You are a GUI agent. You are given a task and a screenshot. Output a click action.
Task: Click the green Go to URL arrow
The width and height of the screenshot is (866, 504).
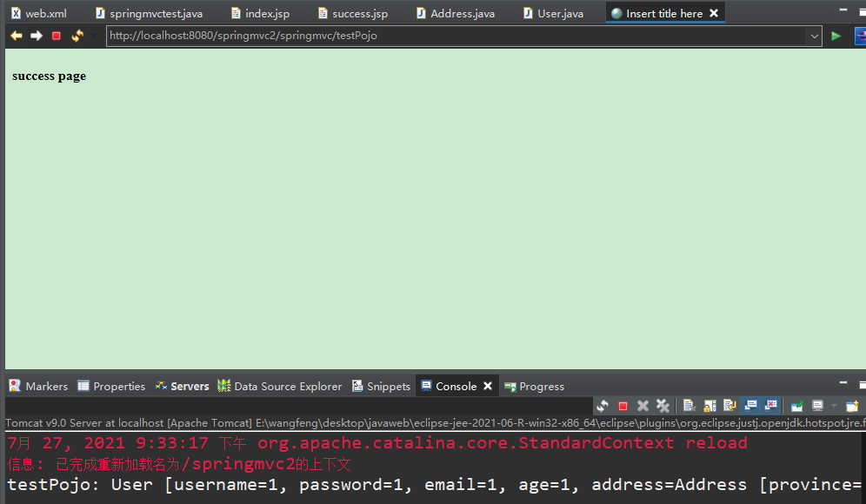[x=836, y=36]
